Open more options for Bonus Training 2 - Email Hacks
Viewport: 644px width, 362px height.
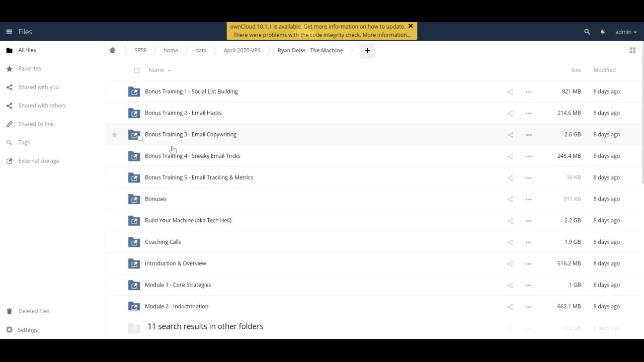528,113
